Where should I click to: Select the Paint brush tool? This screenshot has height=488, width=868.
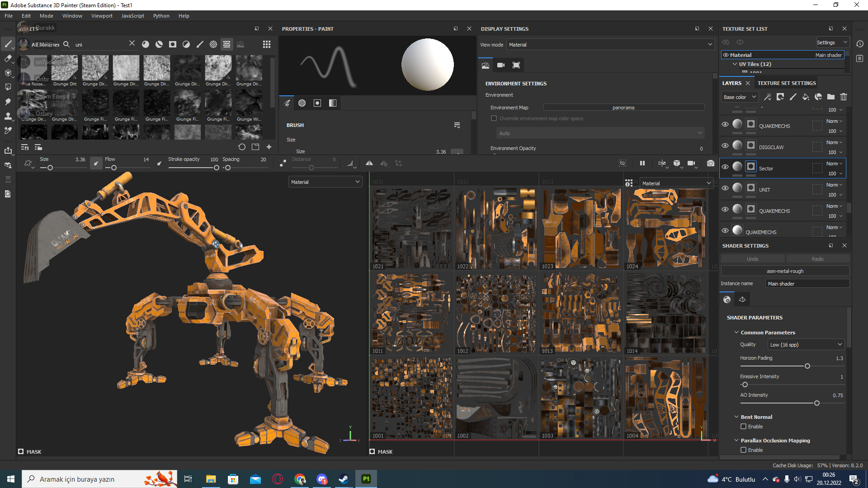(8, 44)
